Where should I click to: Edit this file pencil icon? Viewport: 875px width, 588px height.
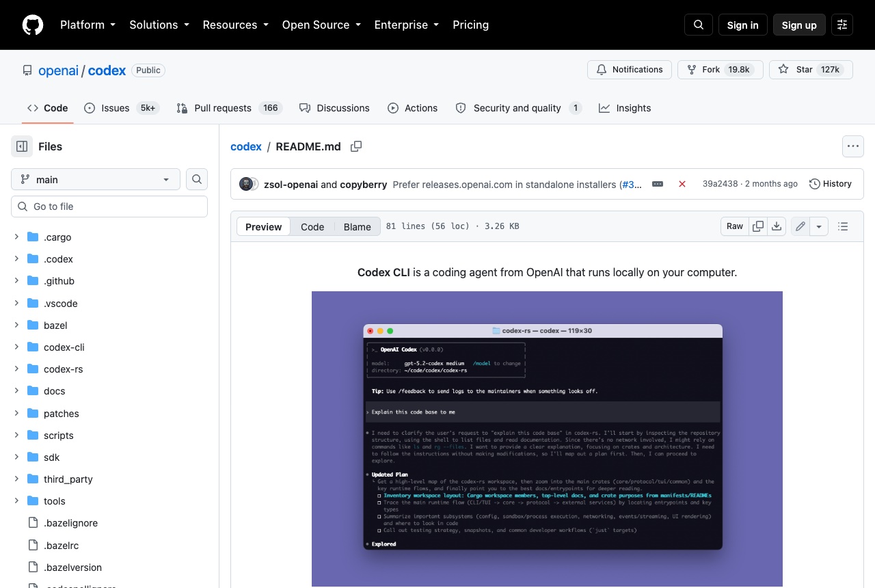point(800,226)
